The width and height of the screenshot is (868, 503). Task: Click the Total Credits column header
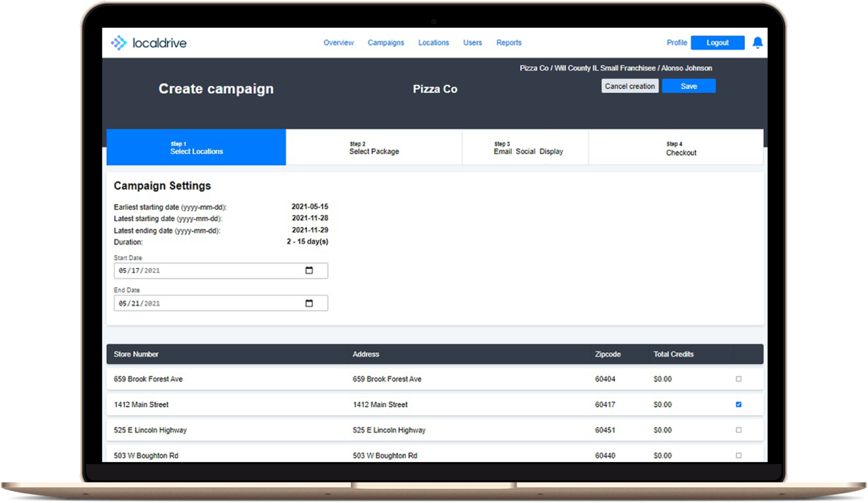[x=674, y=354]
